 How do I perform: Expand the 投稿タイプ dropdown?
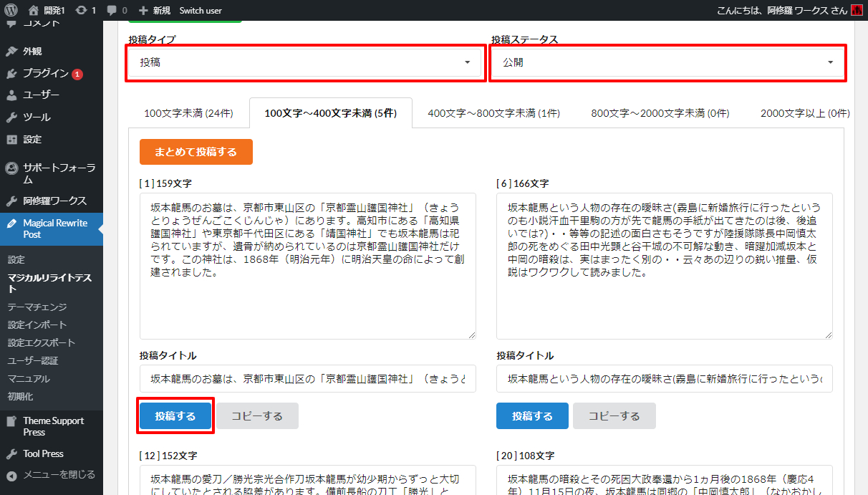[x=304, y=62]
